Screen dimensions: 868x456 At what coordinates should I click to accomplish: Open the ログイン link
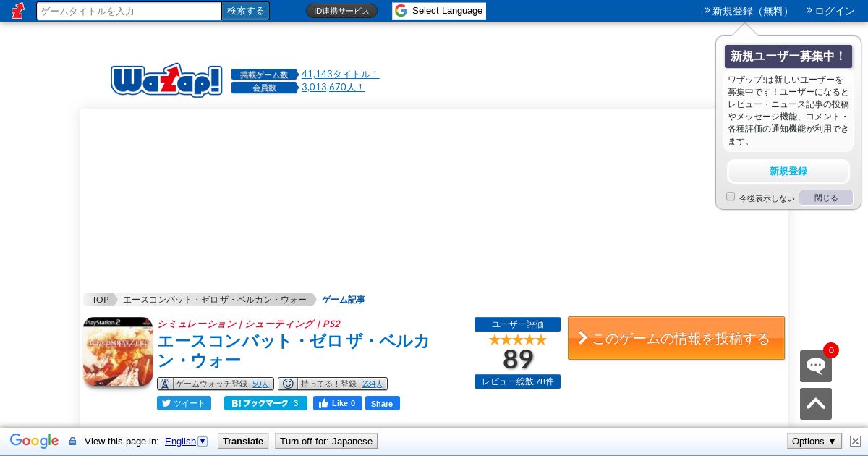click(x=830, y=11)
